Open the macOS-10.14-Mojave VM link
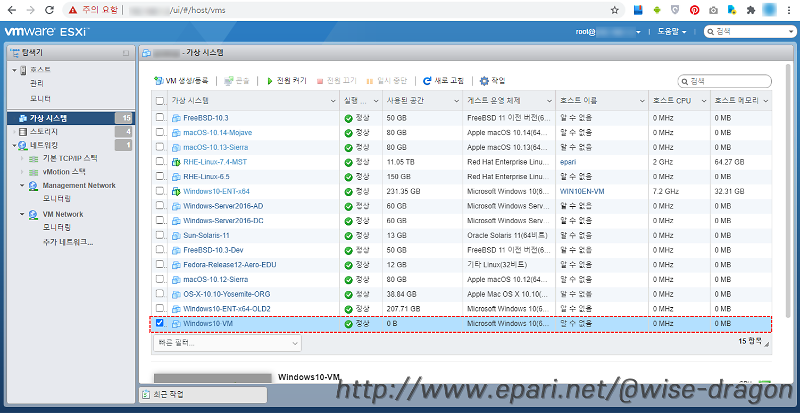This screenshot has height=413, width=800. 217,133
